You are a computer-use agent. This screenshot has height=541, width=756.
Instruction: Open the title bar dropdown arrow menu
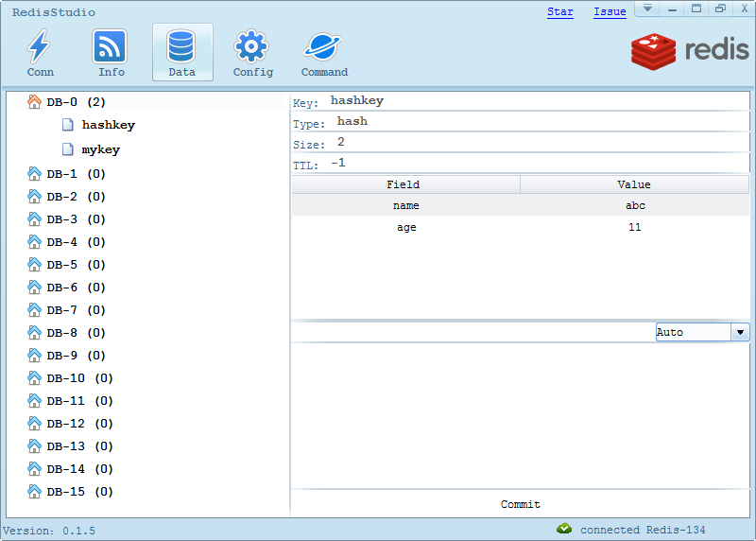pos(647,9)
